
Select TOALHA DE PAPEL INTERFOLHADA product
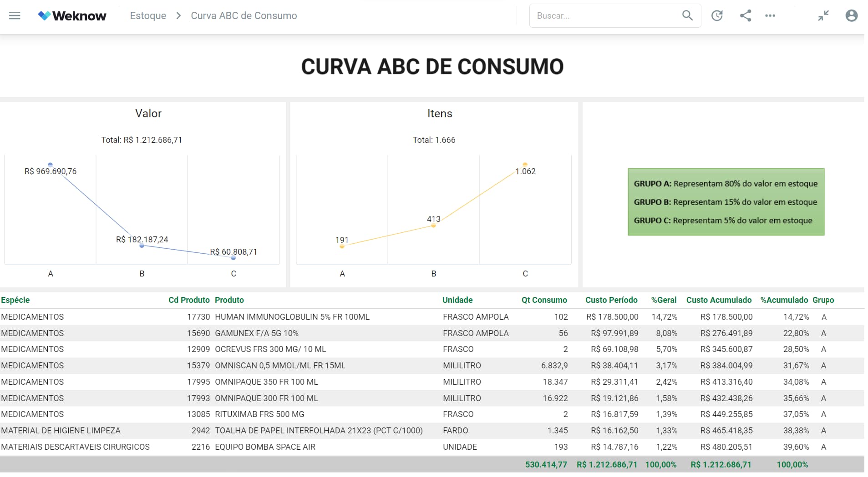319,431
